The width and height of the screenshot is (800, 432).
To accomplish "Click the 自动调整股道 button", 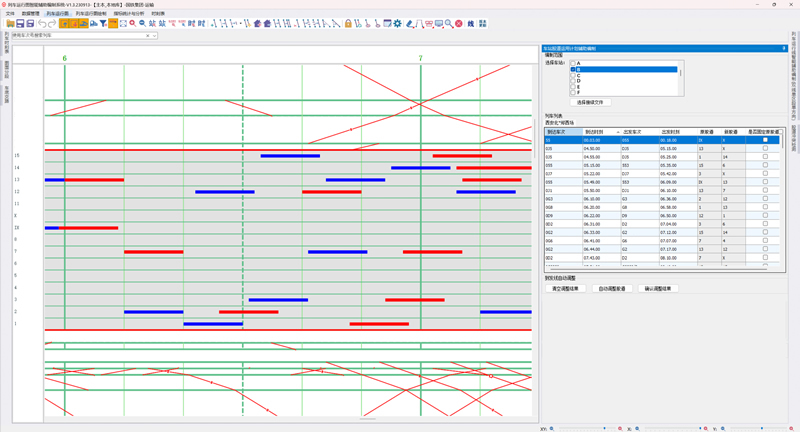I will click(612, 288).
